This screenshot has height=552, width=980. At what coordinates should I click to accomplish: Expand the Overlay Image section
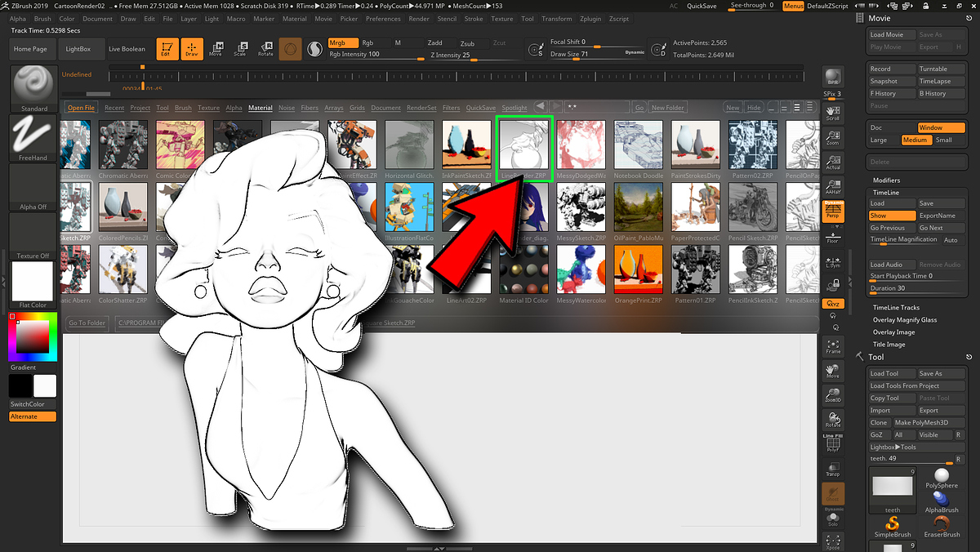point(893,332)
